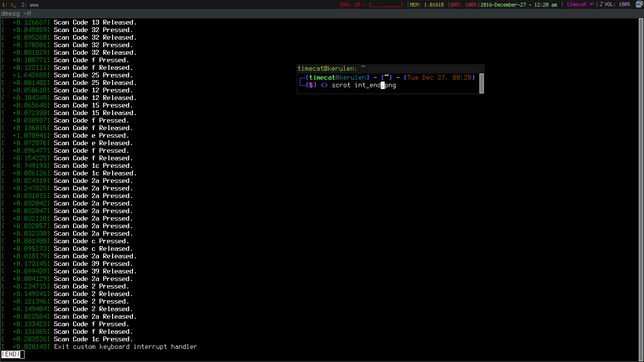Click the return arrow next to timecat
The height and width of the screenshot is (362, 644).
592,5
